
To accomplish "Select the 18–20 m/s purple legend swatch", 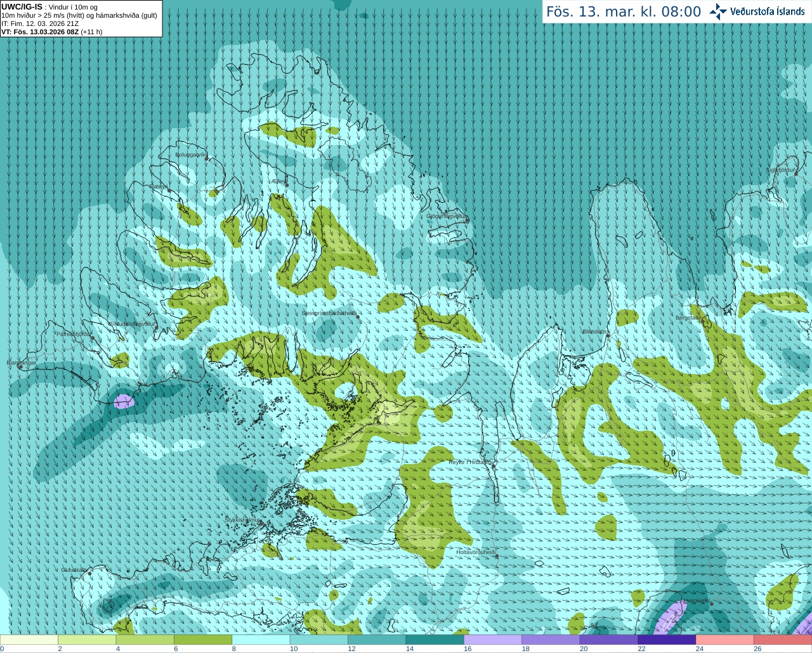I will point(551,640).
